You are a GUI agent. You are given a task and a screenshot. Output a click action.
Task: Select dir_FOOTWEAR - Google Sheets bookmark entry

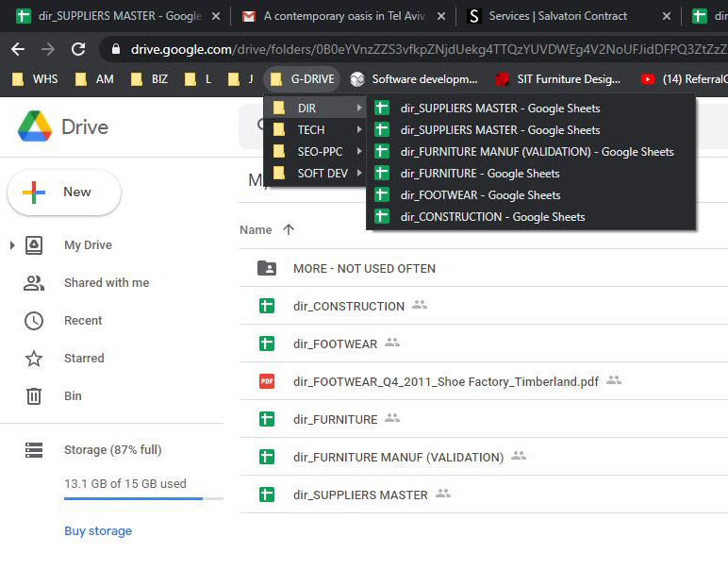coord(479,195)
